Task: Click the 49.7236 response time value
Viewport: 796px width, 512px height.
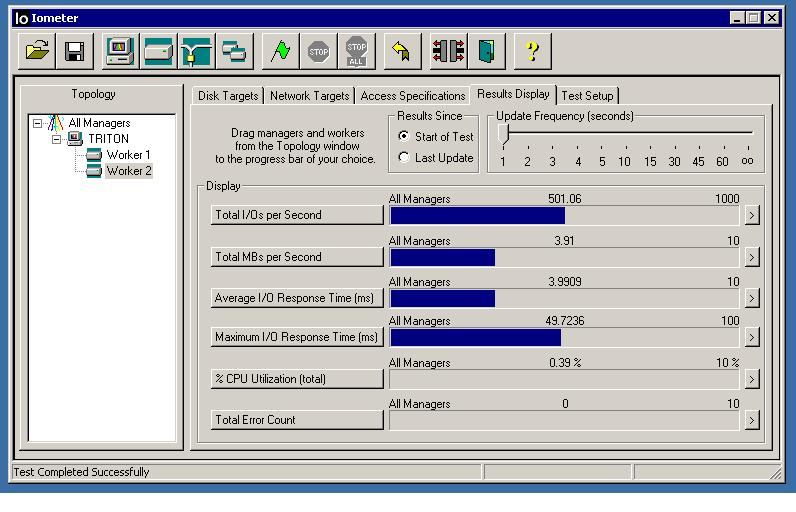Action: point(565,321)
